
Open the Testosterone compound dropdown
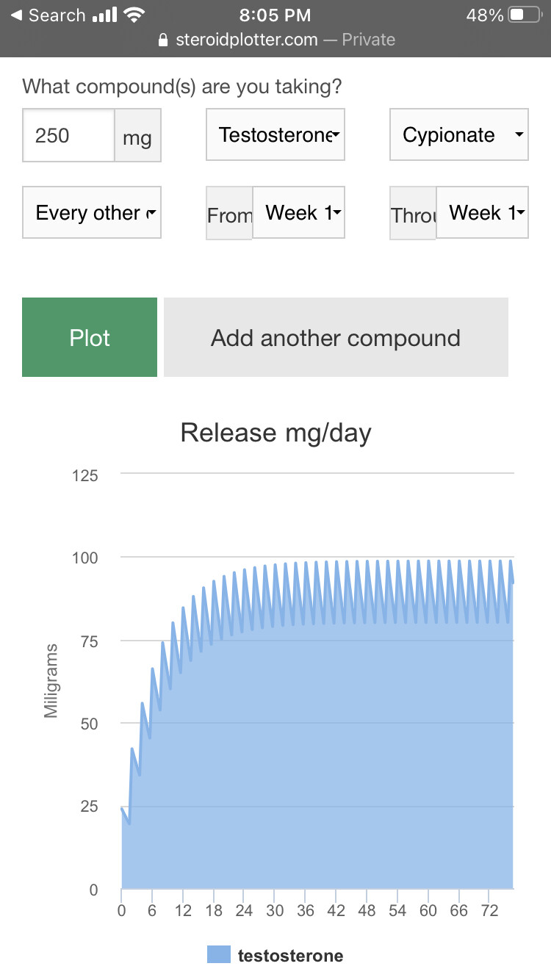click(x=275, y=135)
